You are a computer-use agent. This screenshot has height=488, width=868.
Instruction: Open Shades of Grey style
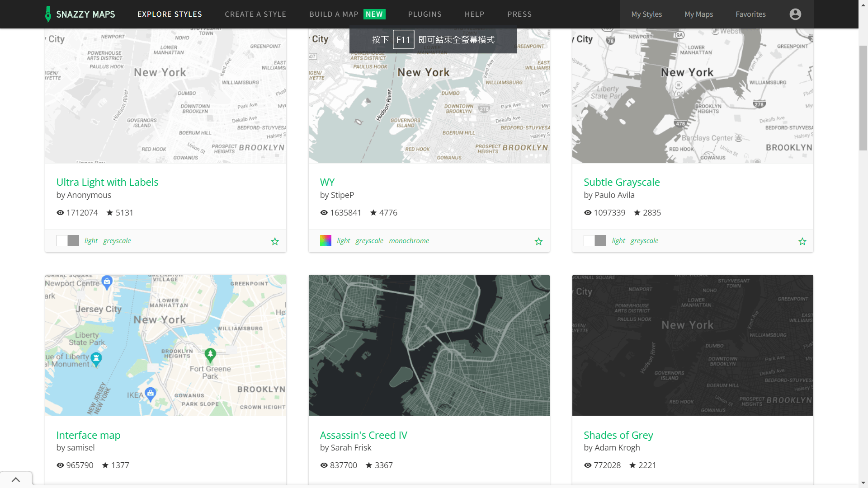pyautogui.click(x=618, y=435)
